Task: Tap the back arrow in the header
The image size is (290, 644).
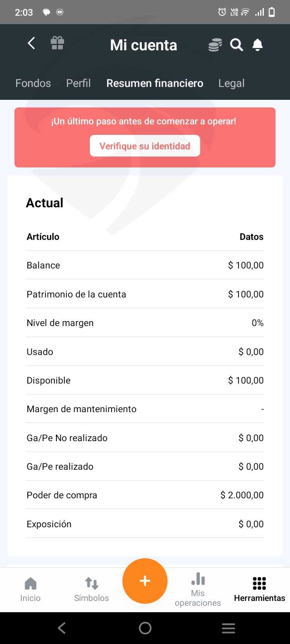Action: tap(31, 43)
